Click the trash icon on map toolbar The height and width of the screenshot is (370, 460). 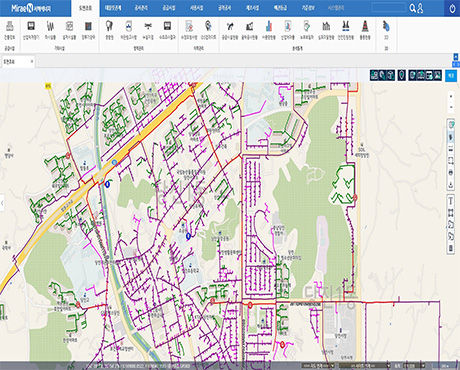pyautogui.click(x=451, y=248)
